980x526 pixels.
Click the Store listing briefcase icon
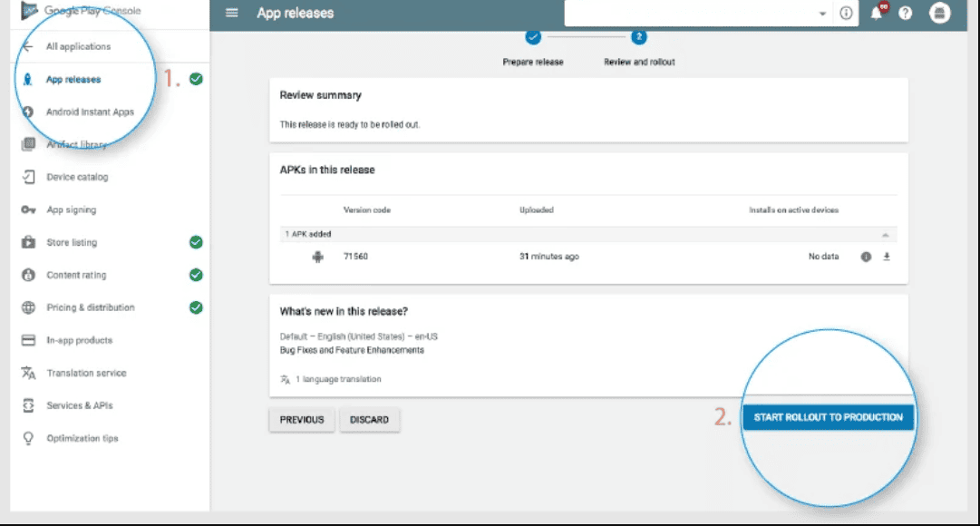click(x=30, y=242)
